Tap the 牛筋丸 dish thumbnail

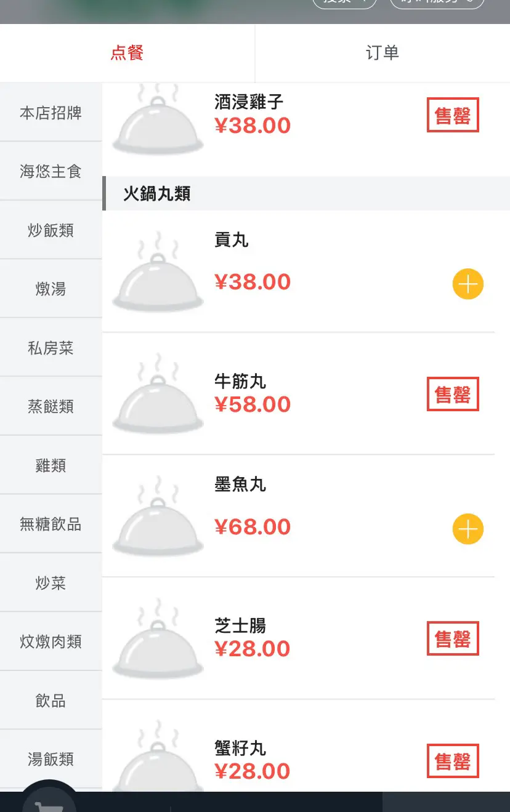pyautogui.click(x=158, y=394)
